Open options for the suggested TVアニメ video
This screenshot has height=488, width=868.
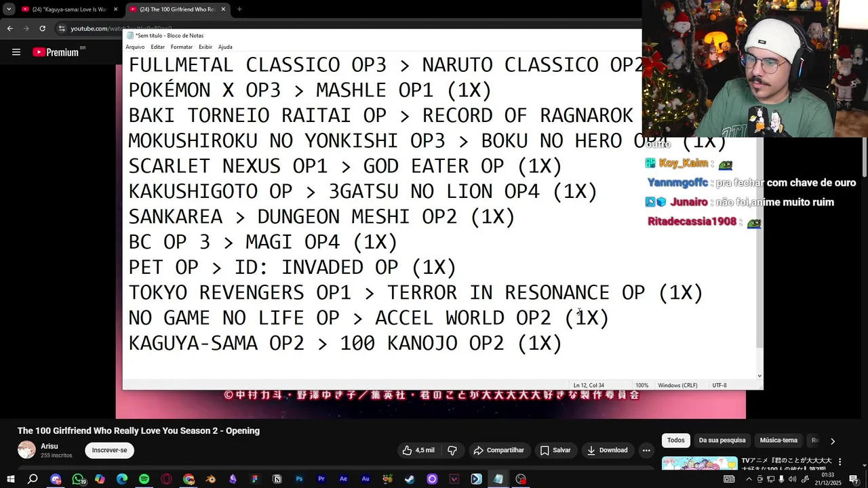[x=840, y=462]
